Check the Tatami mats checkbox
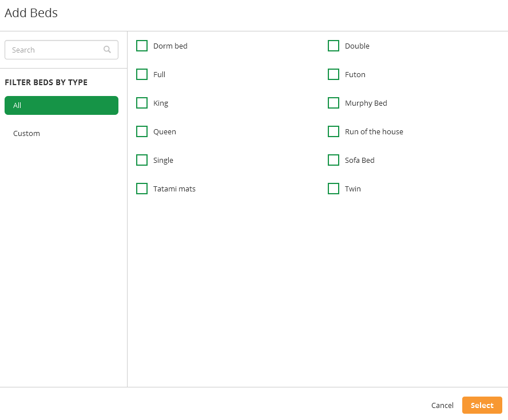The height and width of the screenshot is (420, 508). pos(142,189)
